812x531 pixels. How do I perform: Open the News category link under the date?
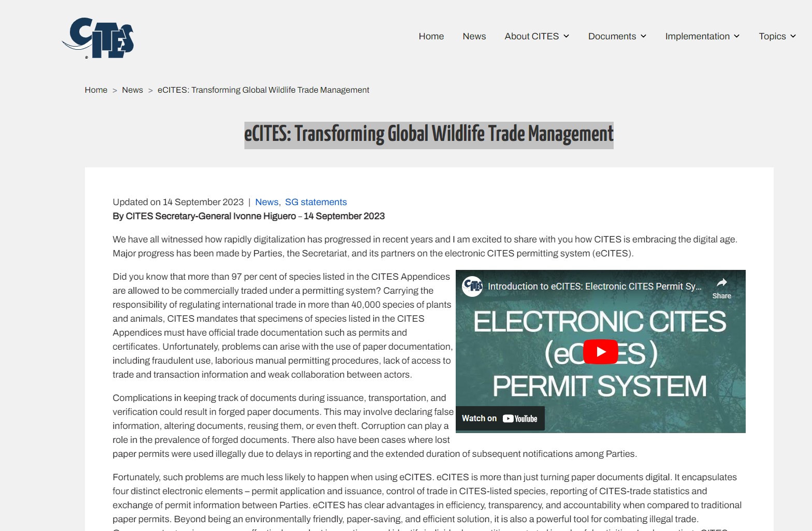267,202
